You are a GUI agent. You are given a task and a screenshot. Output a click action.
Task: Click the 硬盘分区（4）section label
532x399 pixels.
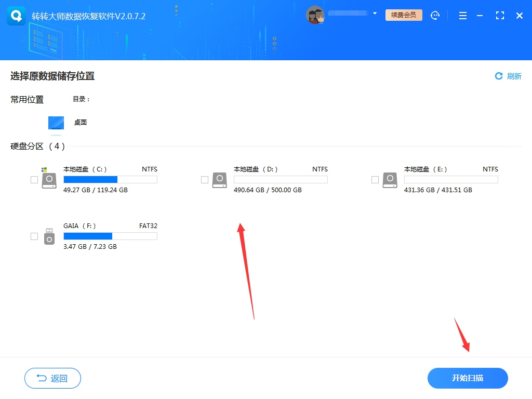[x=36, y=147]
